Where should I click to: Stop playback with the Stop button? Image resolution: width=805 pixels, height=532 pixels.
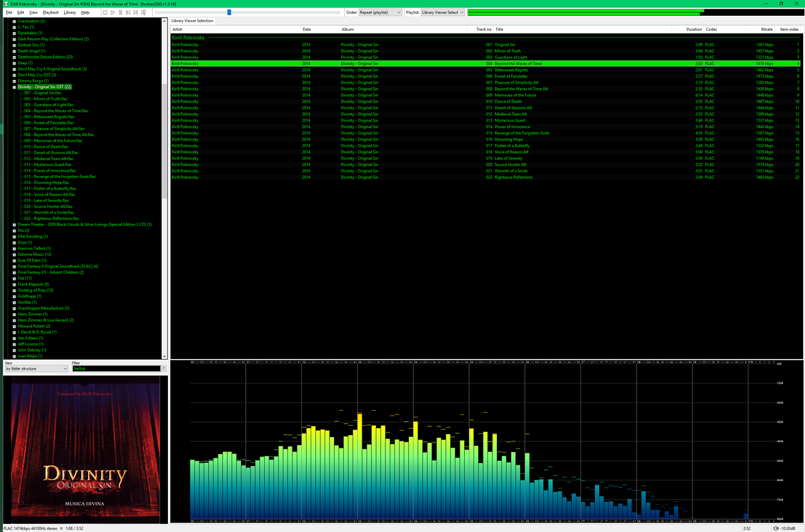pos(105,12)
